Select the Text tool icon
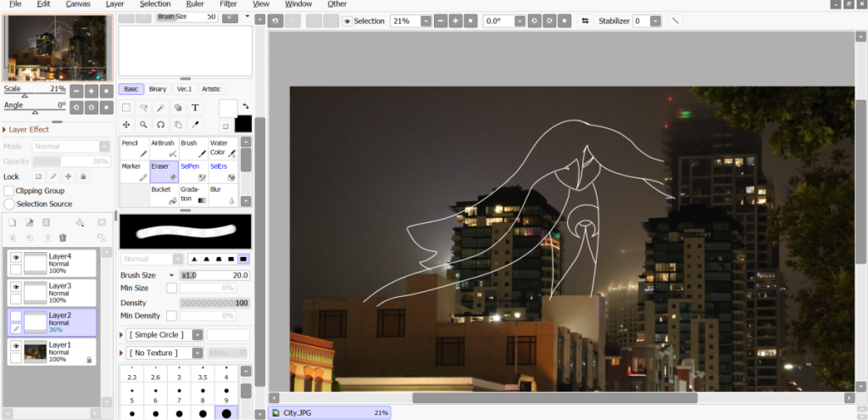 point(195,108)
